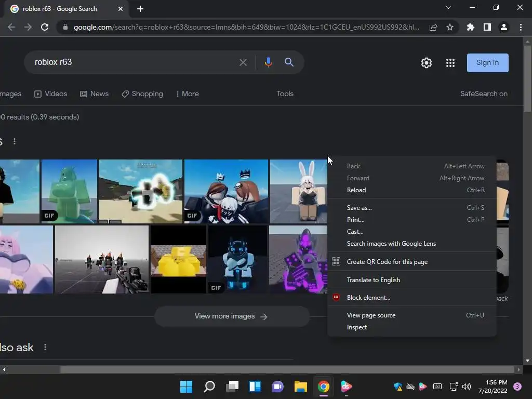Bookmark this page with the star icon
This screenshot has width=532, height=399.
pyautogui.click(x=450, y=27)
